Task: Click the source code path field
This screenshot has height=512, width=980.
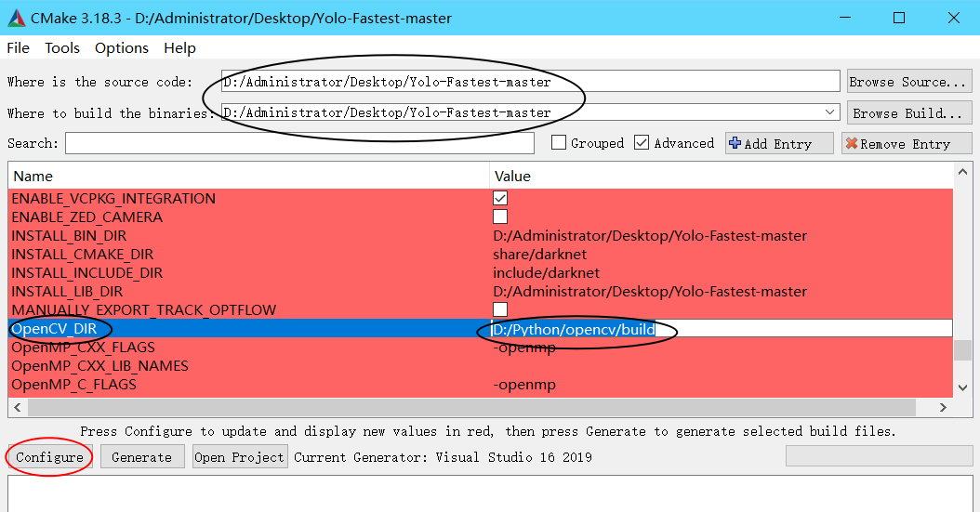Action: (531, 81)
